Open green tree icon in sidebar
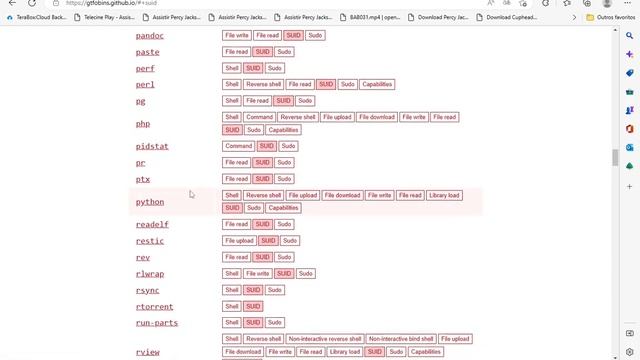The width and height of the screenshot is (640, 360). [x=629, y=166]
